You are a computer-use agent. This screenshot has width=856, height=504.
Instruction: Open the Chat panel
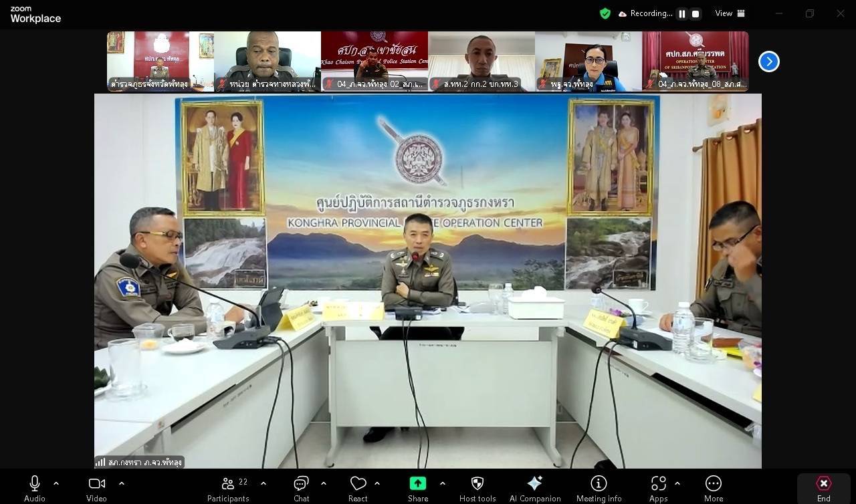pos(301,488)
